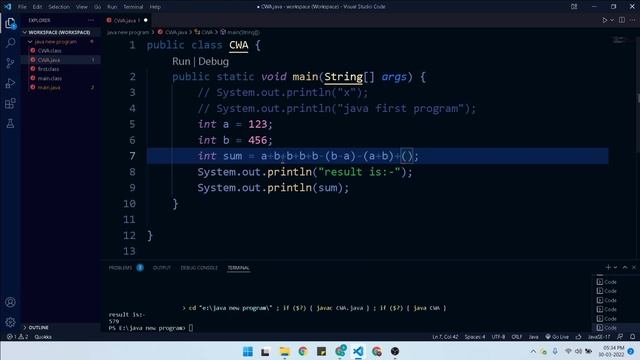
Task: Click the code minimap at editor's right
Action: coord(620,40)
